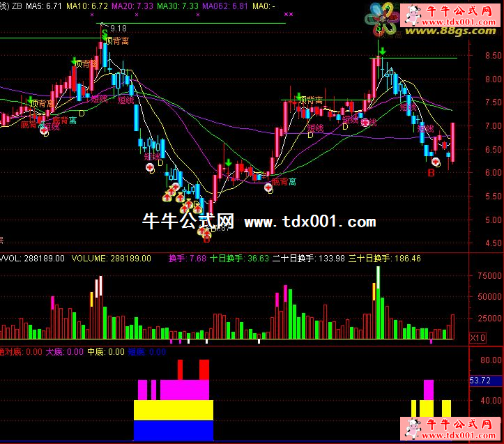Click the 5.00 price axis value
504x444 pixels.
(493, 220)
